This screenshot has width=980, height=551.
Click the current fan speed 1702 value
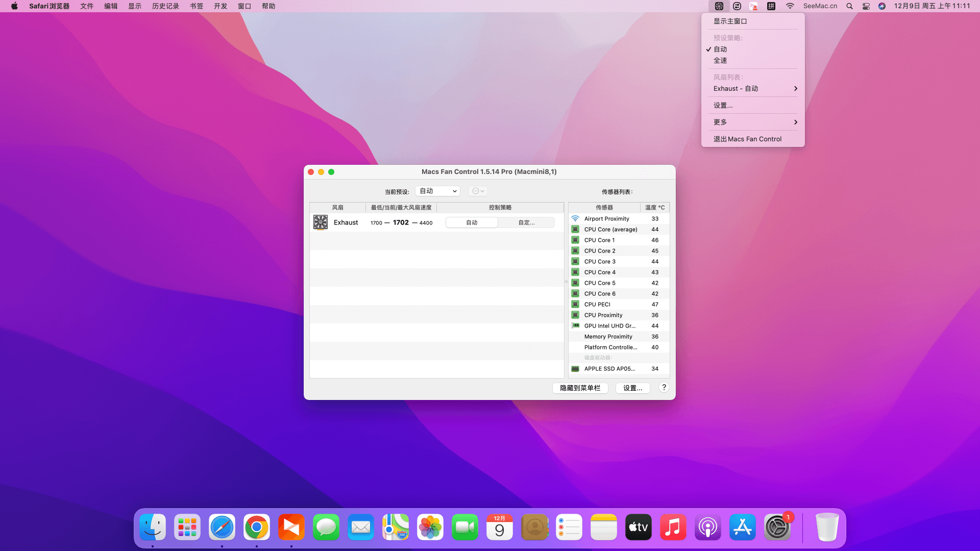[401, 222]
